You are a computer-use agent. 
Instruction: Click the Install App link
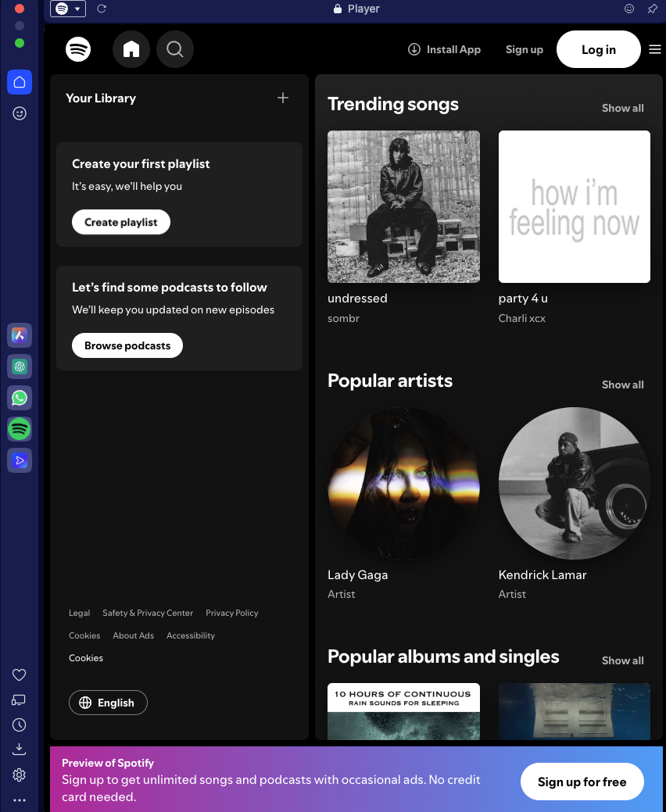pyautogui.click(x=444, y=49)
